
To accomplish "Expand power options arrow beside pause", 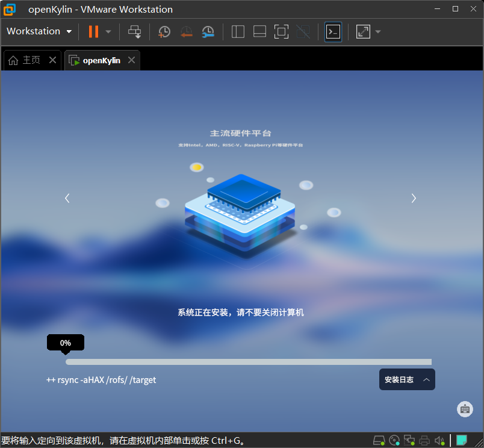I will point(108,31).
